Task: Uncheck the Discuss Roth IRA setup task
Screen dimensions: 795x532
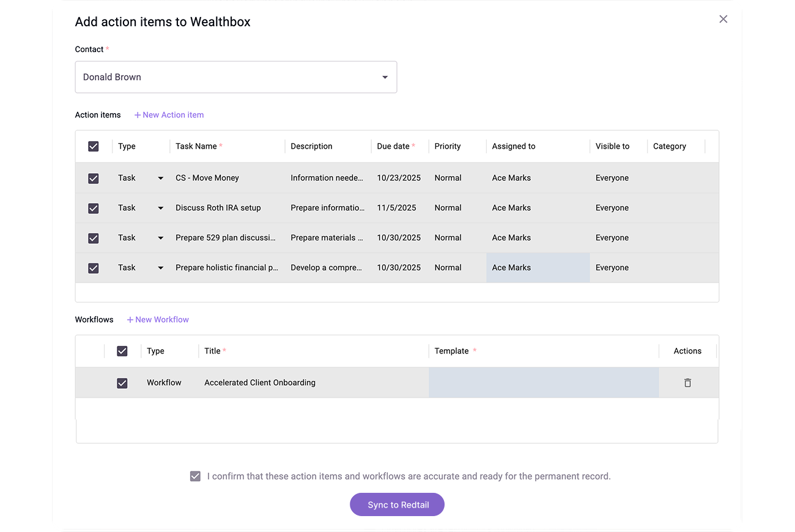Action: 94,209
